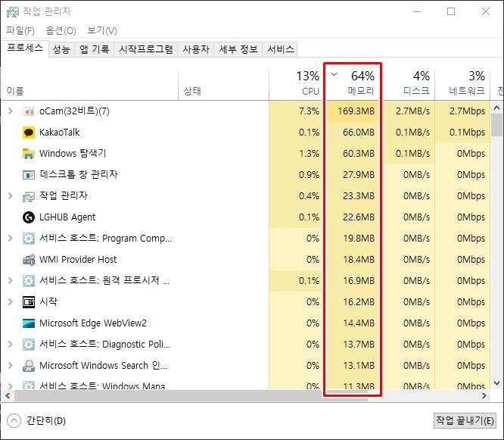The height and width of the screenshot is (440, 504).
Task: Expand the oCam(32비트) process group
Action: [10, 111]
